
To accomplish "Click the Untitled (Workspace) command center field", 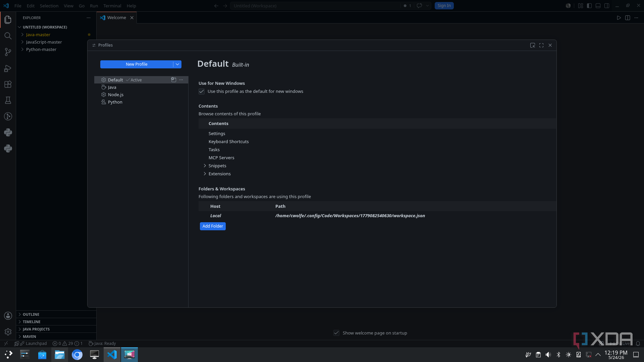I will click(315, 6).
